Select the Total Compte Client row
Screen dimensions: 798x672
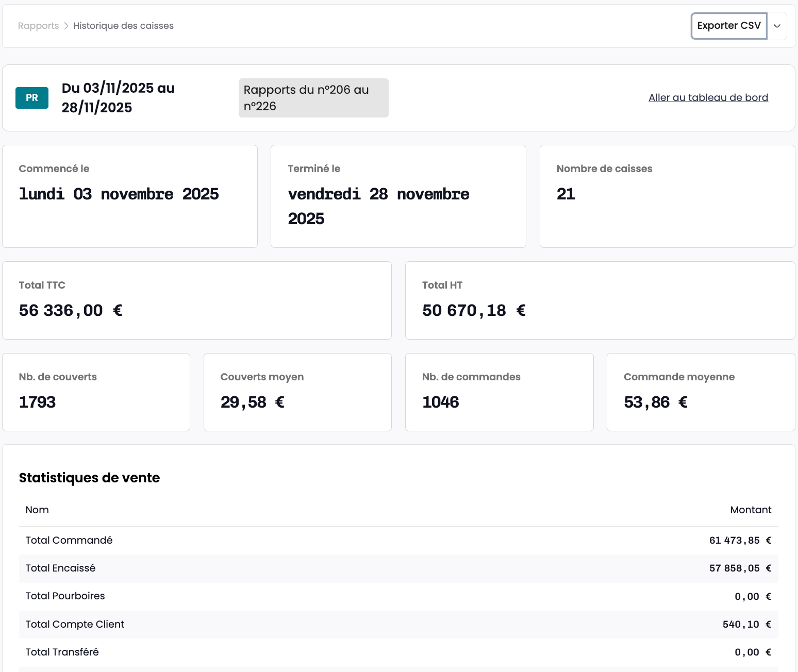click(x=398, y=624)
